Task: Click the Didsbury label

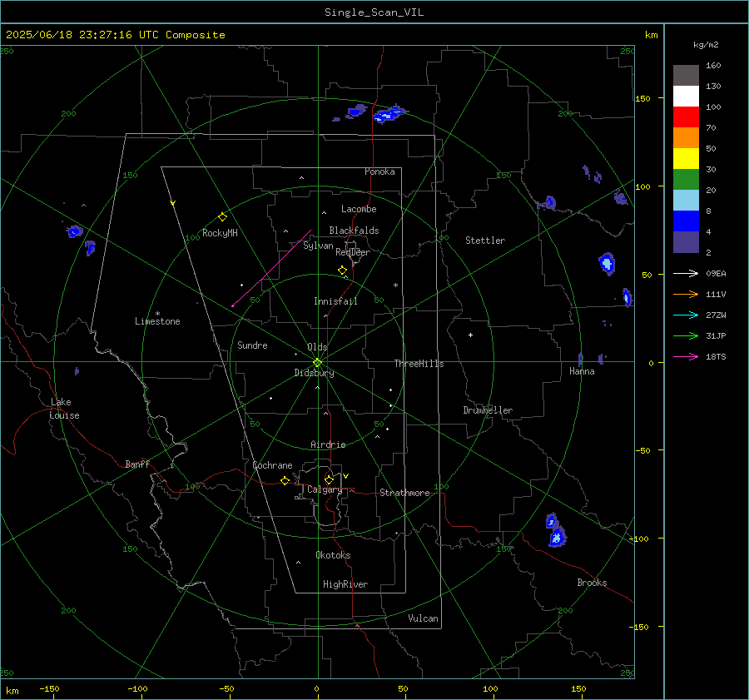Action: [x=314, y=373]
